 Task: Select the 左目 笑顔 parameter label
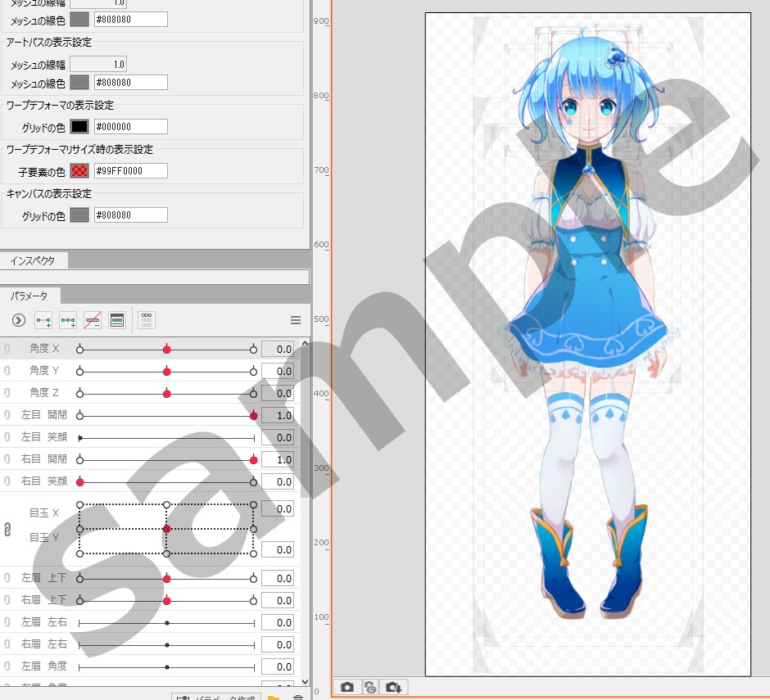(x=44, y=437)
